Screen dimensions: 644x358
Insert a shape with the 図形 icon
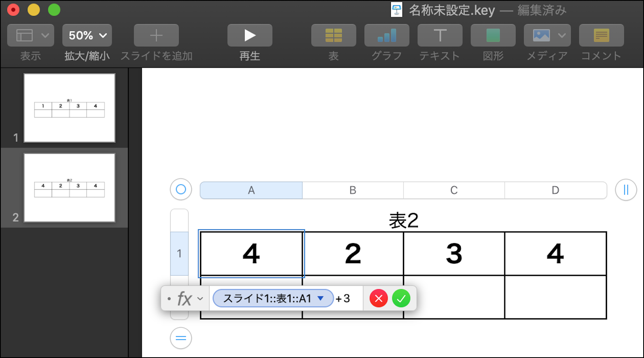(x=493, y=35)
